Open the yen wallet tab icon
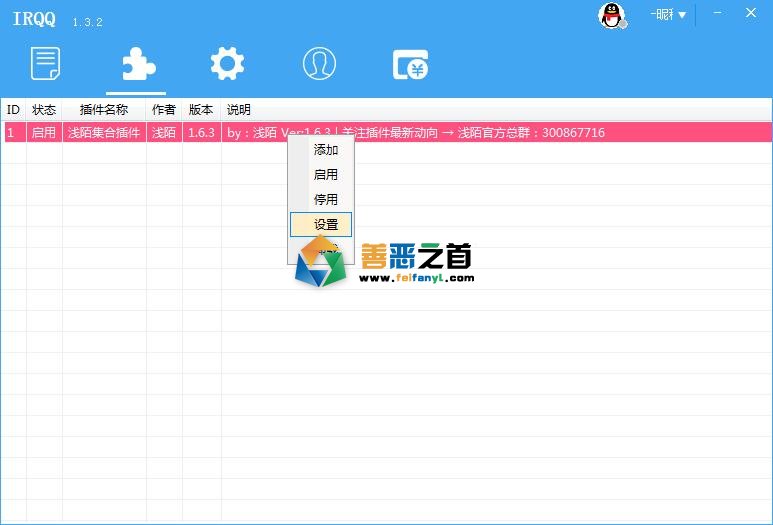 [x=410, y=64]
